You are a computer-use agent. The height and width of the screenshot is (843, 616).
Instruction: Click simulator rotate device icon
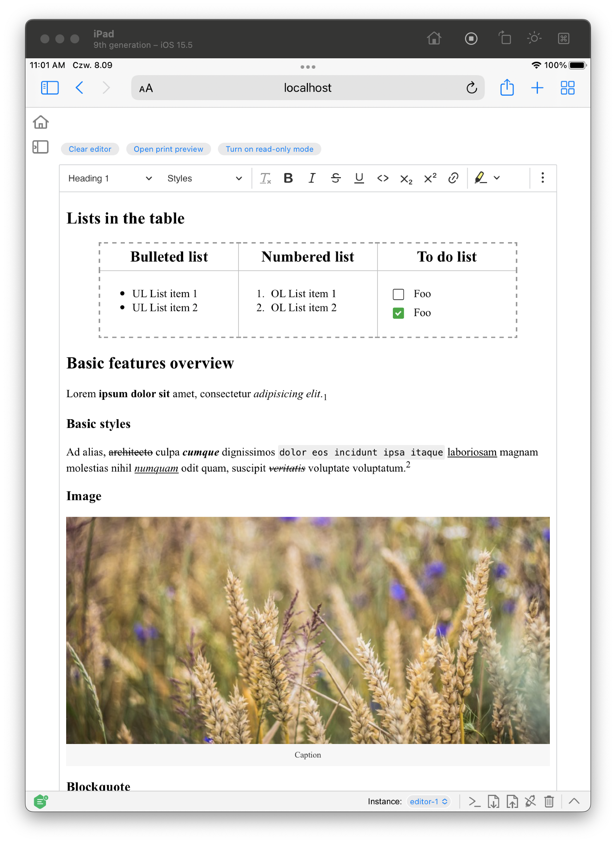coord(504,38)
